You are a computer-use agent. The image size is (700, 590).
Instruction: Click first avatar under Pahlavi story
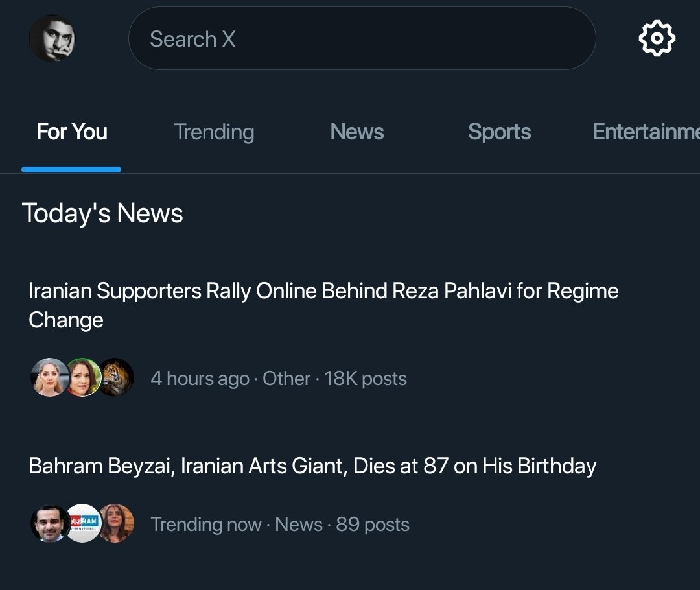pos(49,377)
